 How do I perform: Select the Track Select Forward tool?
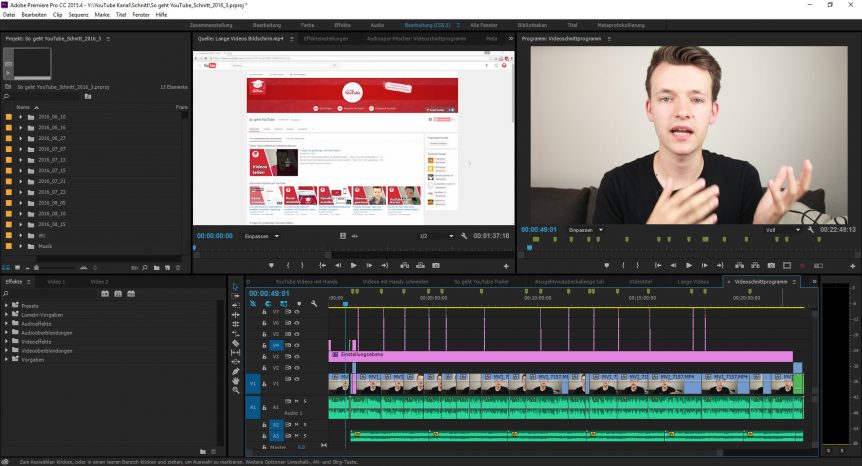coord(235,296)
